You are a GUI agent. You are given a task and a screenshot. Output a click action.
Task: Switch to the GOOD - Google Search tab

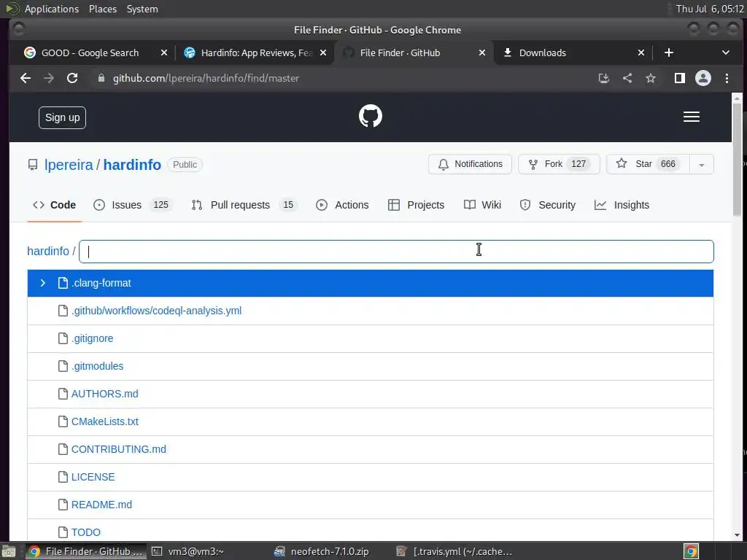(x=90, y=52)
